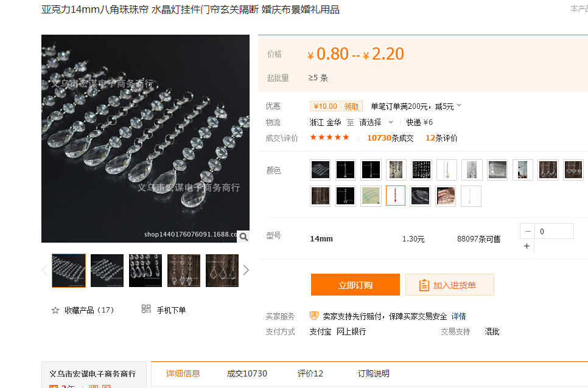Open the 评价12 reviews tab

click(310, 373)
